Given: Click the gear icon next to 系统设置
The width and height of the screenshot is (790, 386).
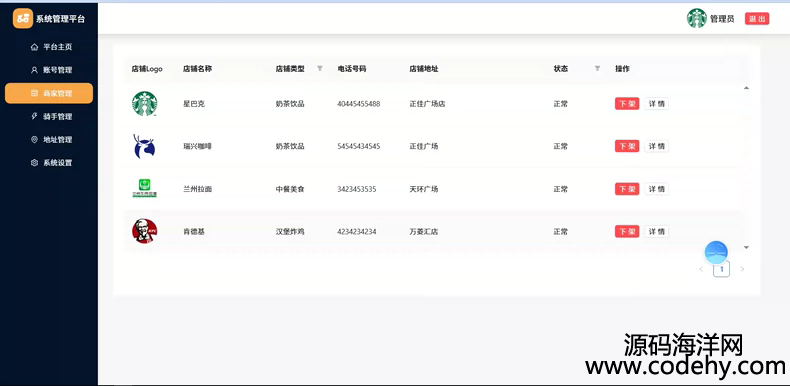Looking at the screenshot, I should (34, 163).
